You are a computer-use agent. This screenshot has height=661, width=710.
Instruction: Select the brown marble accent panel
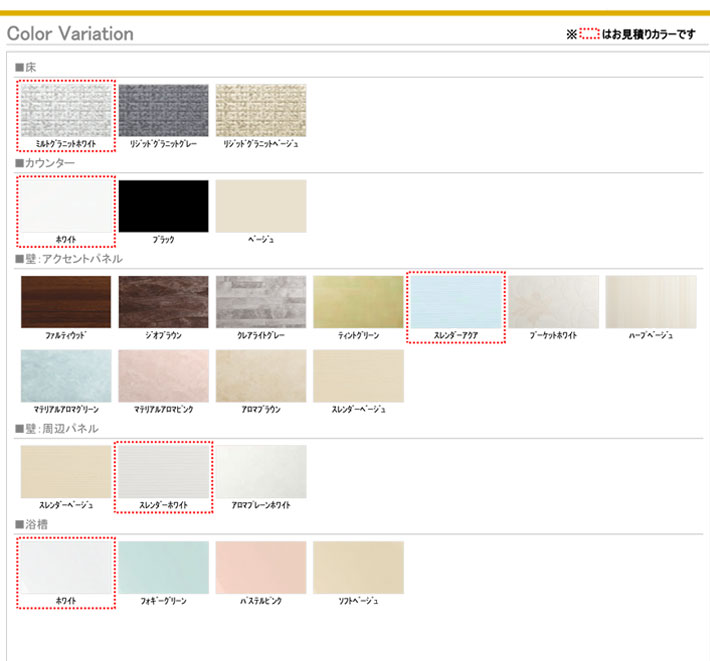pyautogui.click(x=163, y=302)
